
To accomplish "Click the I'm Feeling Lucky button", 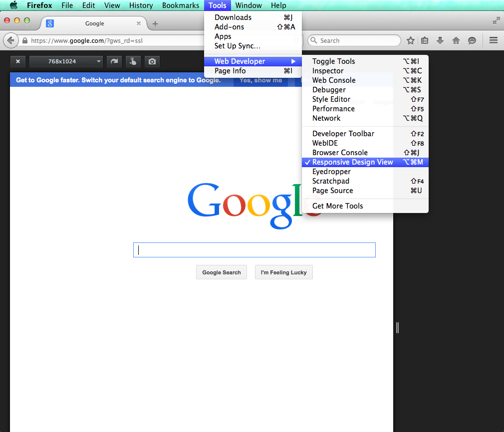I will [284, 272].
